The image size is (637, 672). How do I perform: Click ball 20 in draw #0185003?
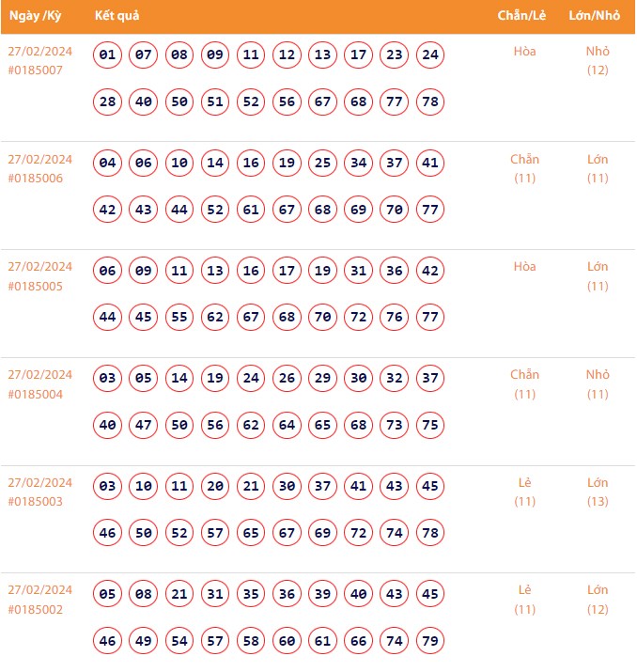215,487
